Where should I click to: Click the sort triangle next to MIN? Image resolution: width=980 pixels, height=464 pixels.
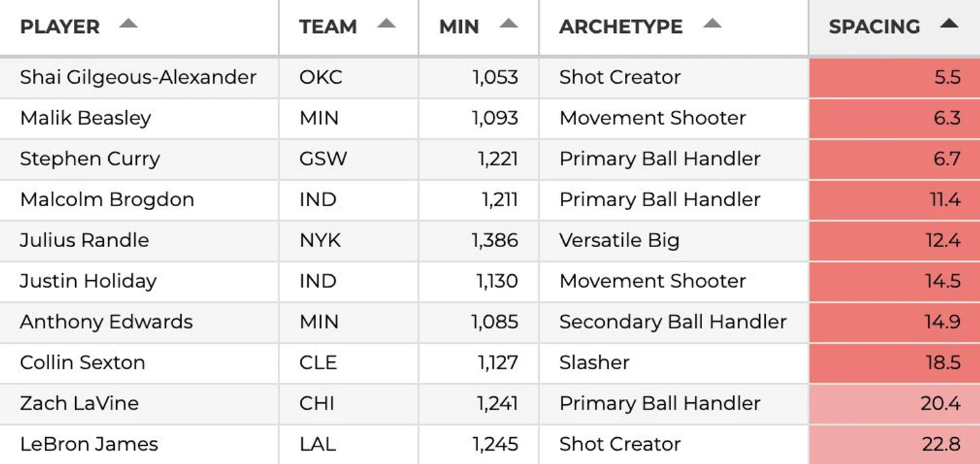point(509,24)
